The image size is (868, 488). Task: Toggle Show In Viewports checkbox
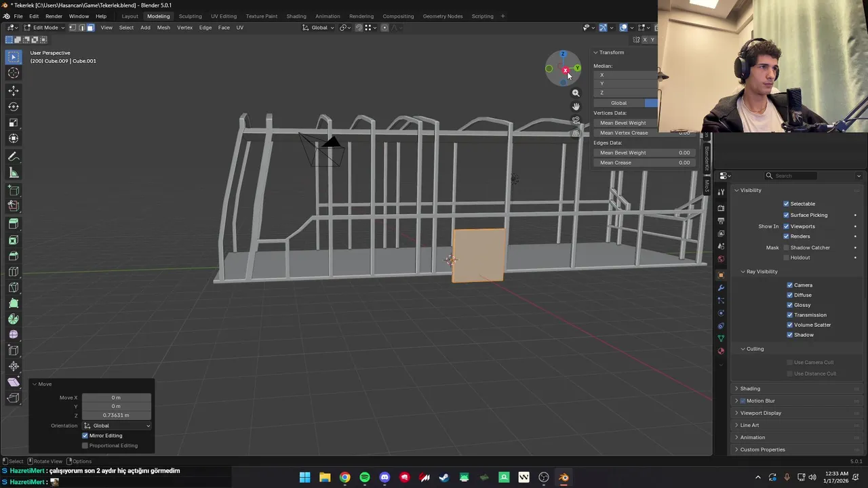point(786,226)
